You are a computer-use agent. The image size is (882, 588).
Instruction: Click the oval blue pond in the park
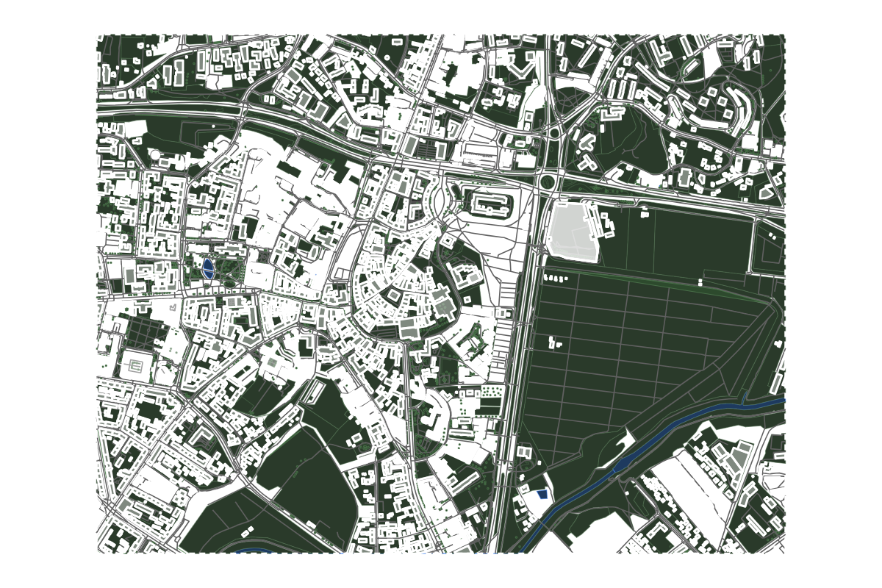[208, 268]
